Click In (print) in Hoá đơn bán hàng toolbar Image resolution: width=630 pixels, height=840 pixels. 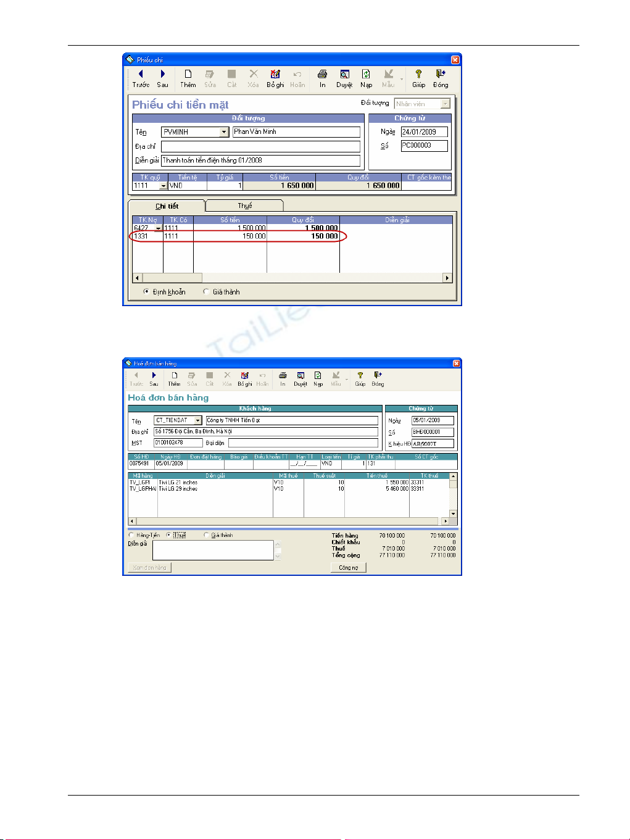click(x=283, y=378)
